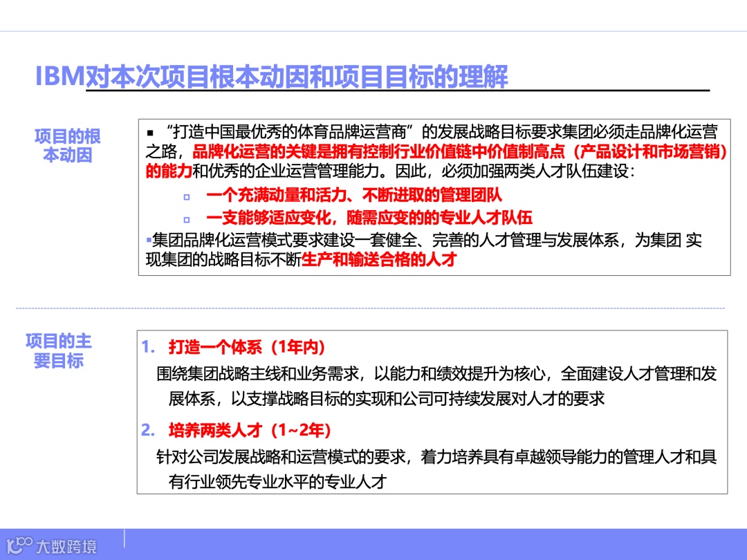This screenshot has height=560, width=747.
Task: Click the red text 生产和输送合格的人才
Action: pos(379,259)
